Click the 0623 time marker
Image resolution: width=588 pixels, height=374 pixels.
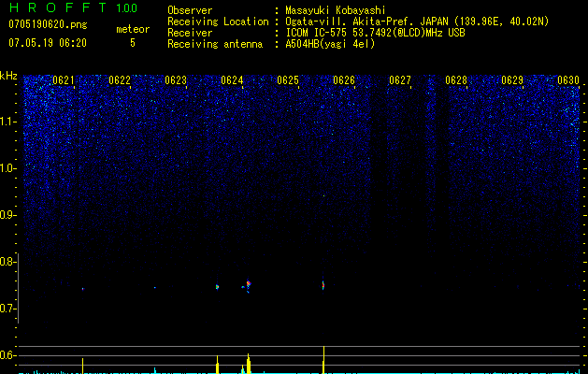[x=176, y=80]
